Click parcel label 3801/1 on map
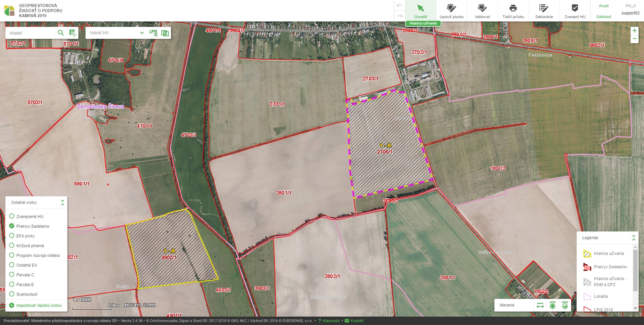This screenshot has height=325, width=644. (x=284, y=193)
